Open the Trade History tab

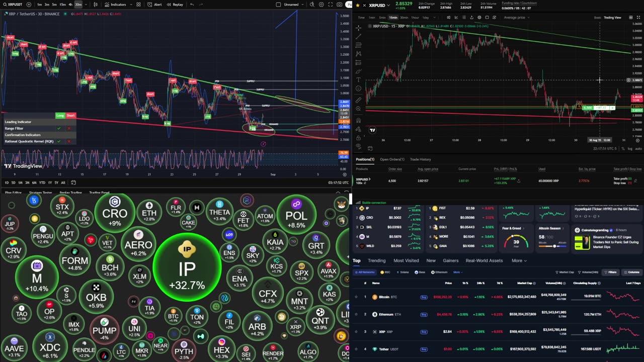(420, 159)
